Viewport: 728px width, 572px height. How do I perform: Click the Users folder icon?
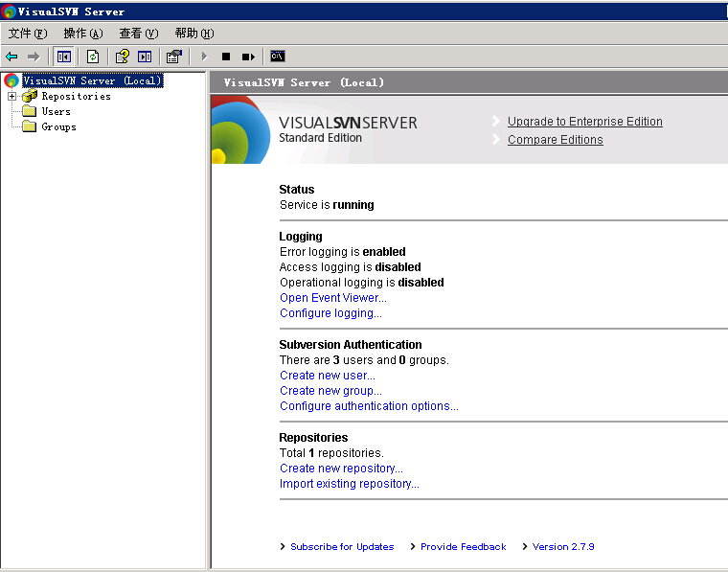tap(30, 111)
